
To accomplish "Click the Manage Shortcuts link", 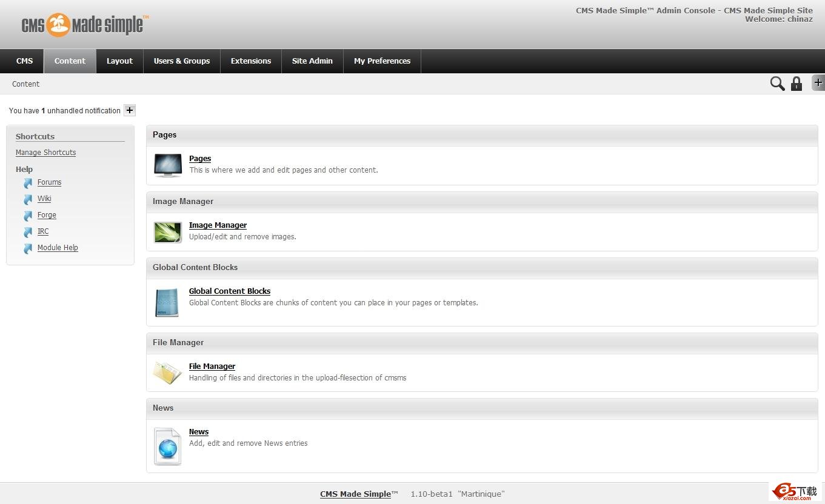I will coord(46,153).
